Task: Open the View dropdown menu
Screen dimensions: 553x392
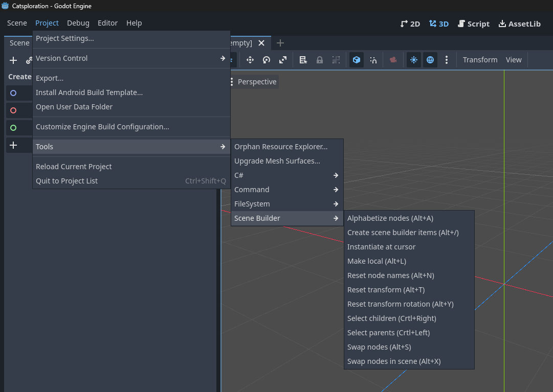Action: 514,60
